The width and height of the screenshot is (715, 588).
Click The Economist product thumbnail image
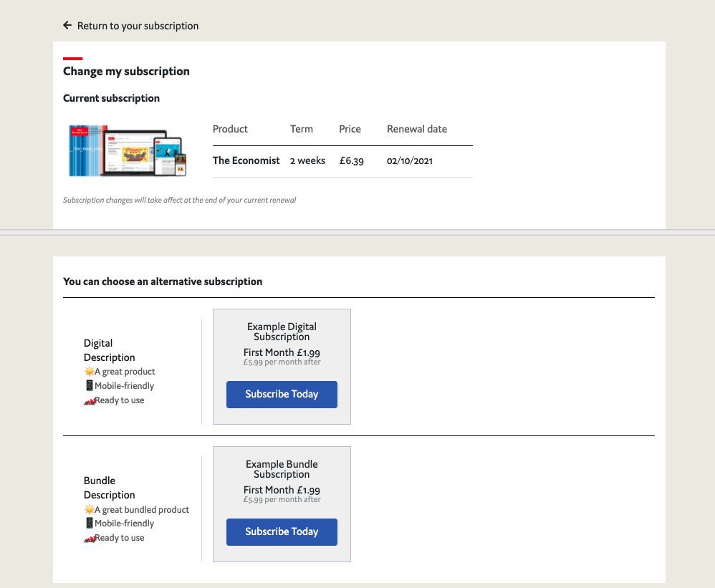[x=128, y=150]
